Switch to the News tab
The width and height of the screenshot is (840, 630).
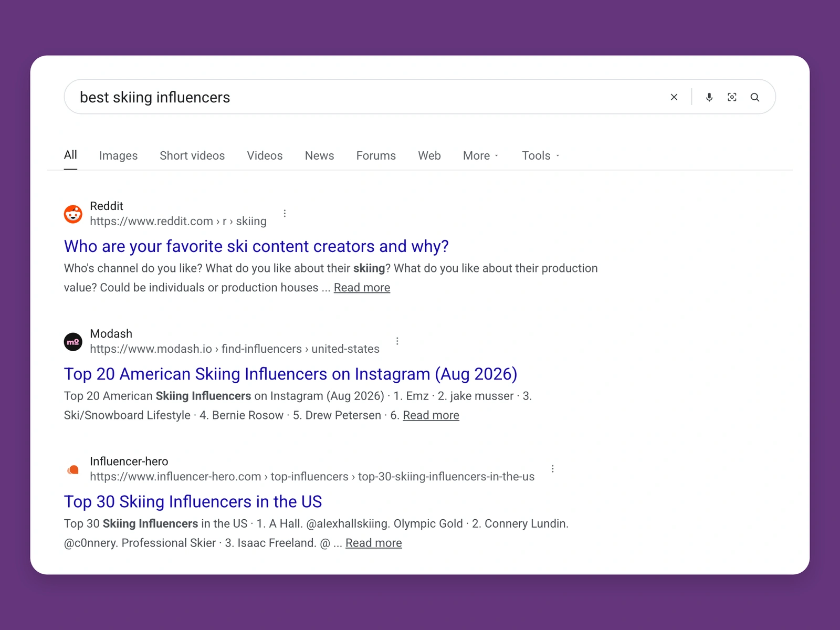click(319, 156)
